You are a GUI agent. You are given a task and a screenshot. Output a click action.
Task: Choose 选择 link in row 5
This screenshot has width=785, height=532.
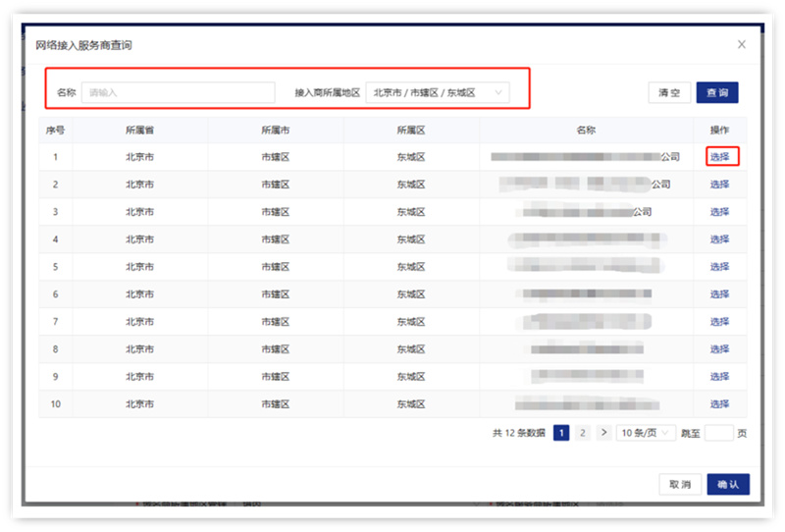pos(720,267)
